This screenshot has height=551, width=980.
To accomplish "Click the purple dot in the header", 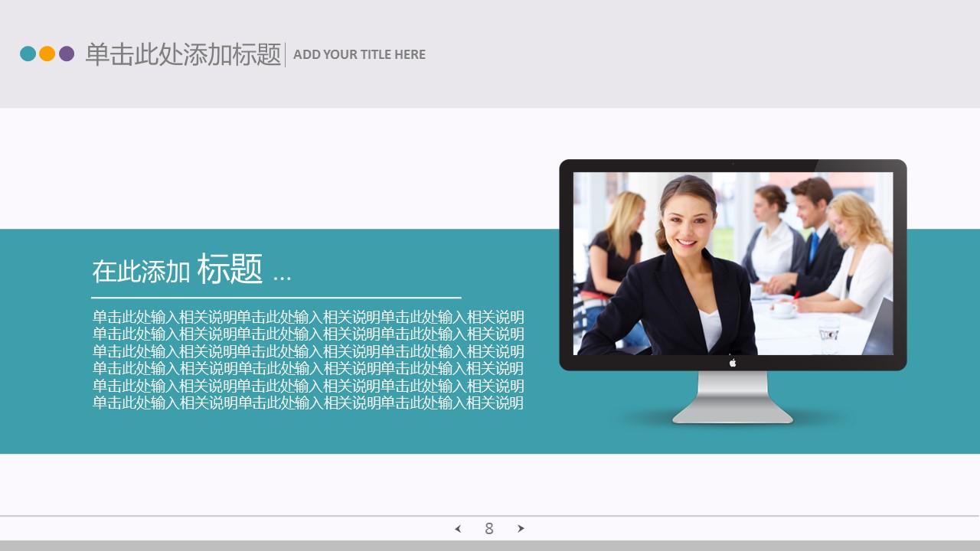I will (67, 54).
